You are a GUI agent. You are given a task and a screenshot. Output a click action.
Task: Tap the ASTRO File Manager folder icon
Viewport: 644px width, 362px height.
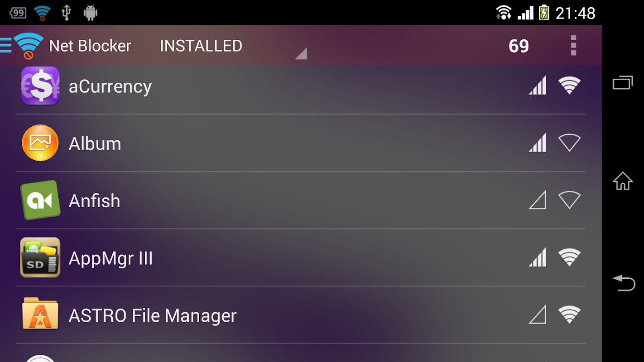40,314
